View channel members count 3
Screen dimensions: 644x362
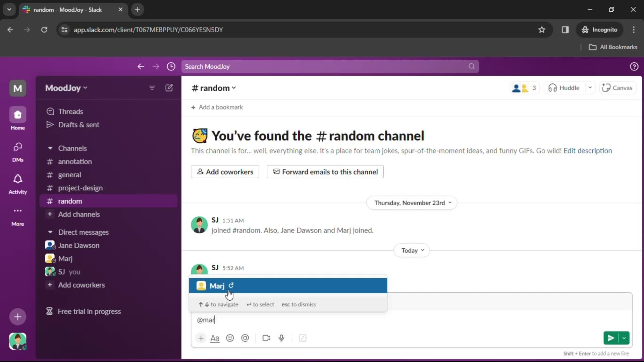tap(525, 88)
